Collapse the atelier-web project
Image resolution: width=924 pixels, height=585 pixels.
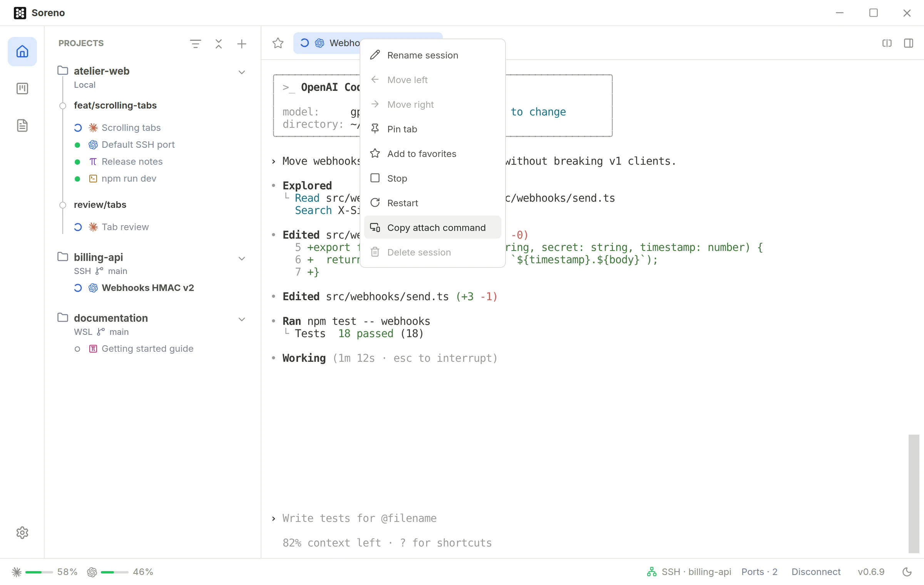tap(242, 72)
